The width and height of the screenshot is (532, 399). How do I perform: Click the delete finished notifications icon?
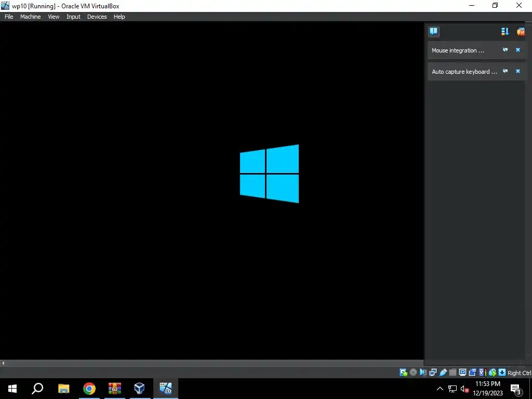click(521, 32)
